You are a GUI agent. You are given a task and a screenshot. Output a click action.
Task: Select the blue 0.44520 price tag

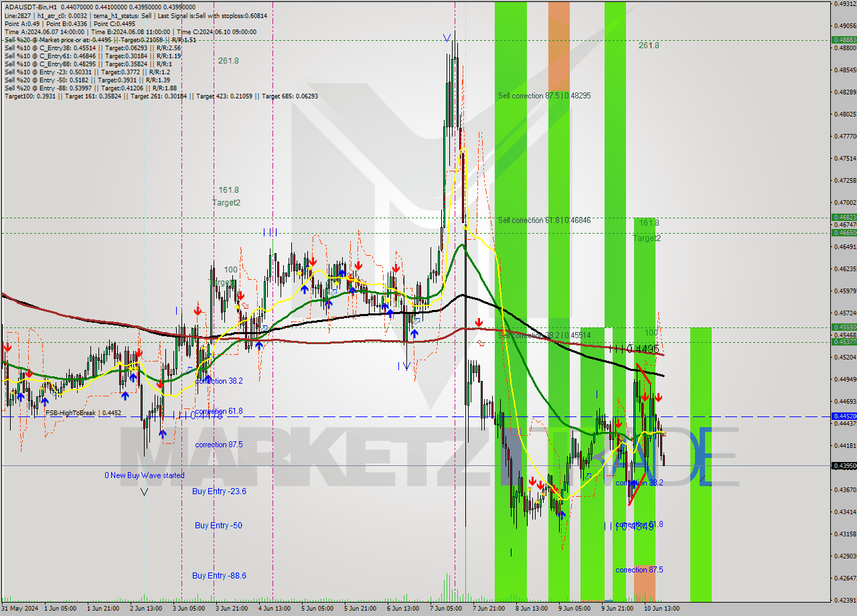click(844, 416)
